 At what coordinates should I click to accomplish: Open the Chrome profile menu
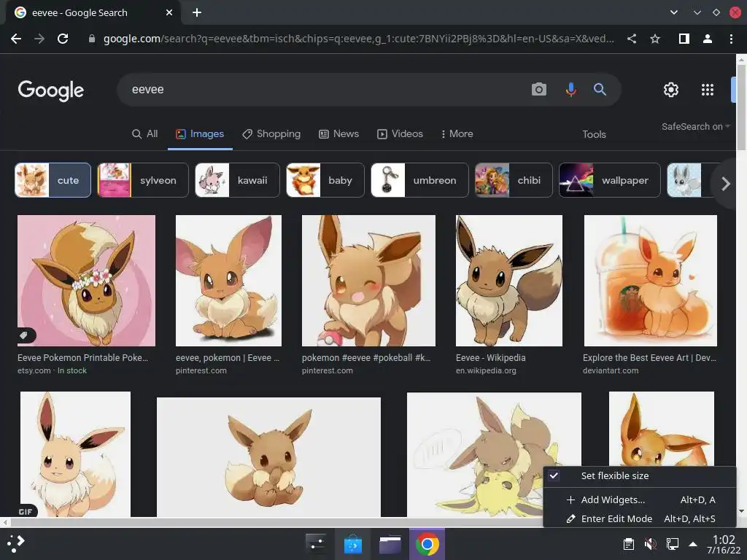(x=708, y=39)
